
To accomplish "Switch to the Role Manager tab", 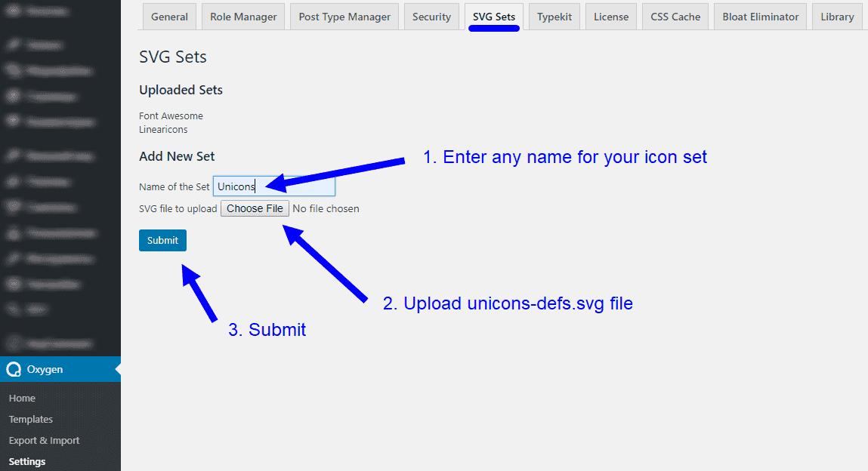I will click(x=243, y=17).
